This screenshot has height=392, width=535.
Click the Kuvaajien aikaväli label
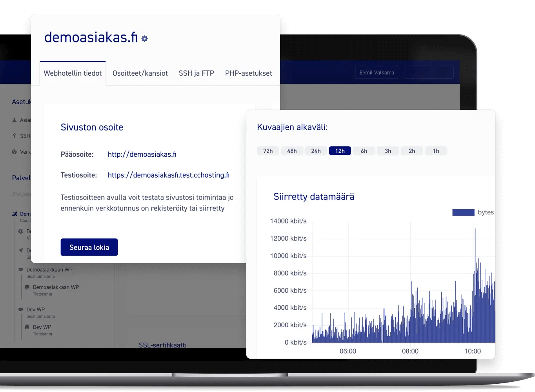[292, 127]
